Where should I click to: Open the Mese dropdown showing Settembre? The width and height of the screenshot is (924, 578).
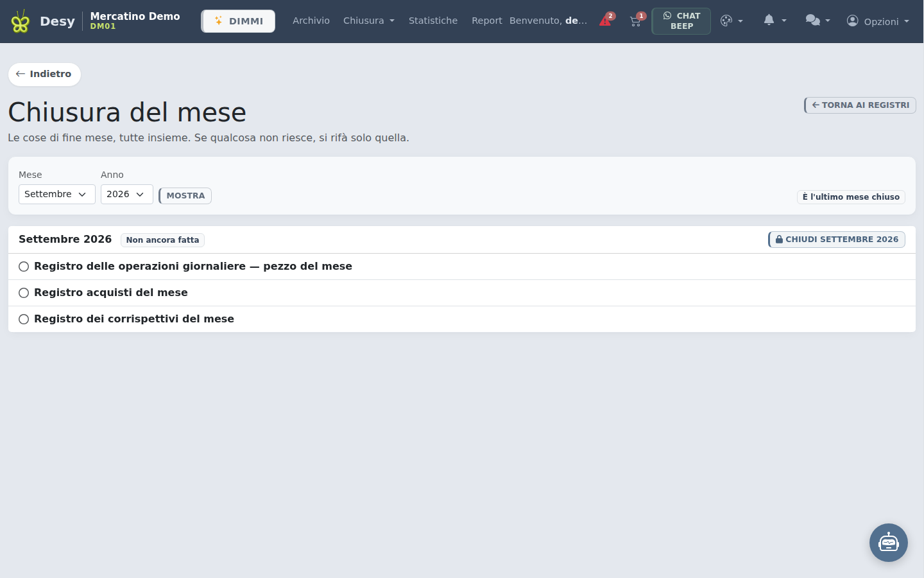pos(57,194)
